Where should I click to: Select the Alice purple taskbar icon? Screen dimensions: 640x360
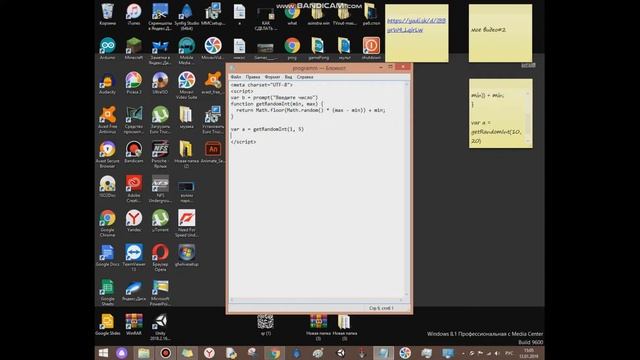[x=122, y=353]
